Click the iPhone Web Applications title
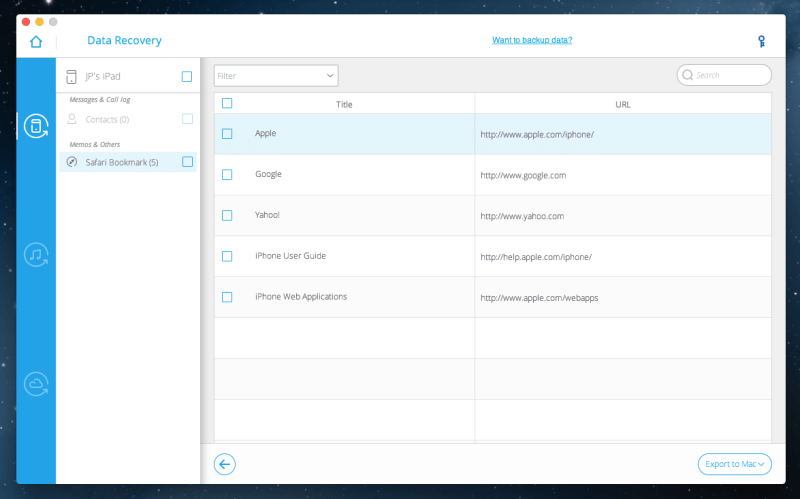Viewport: 800px width, 499px height. tap(301, 296)
